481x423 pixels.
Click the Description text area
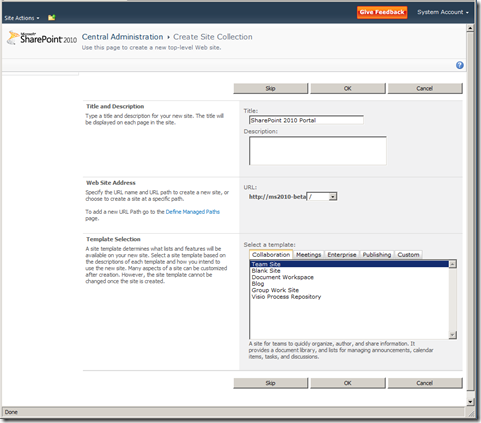tap(318, 150)
